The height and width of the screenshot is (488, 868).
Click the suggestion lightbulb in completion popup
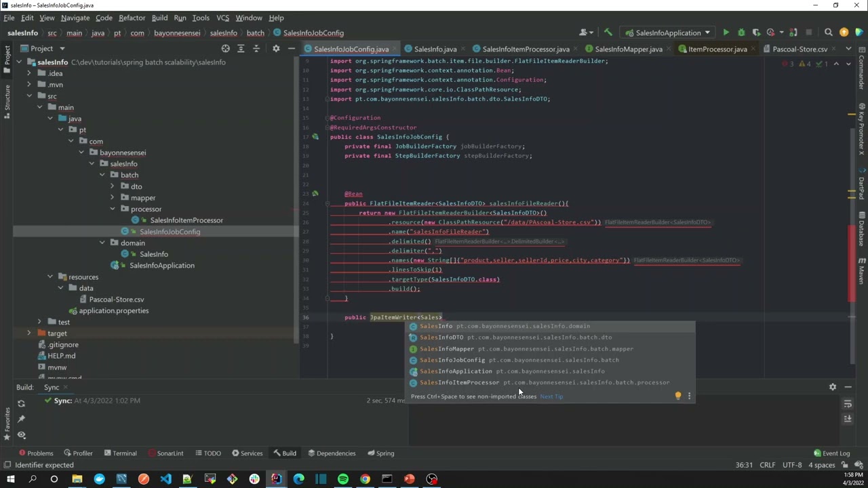[x=677, y=396]
